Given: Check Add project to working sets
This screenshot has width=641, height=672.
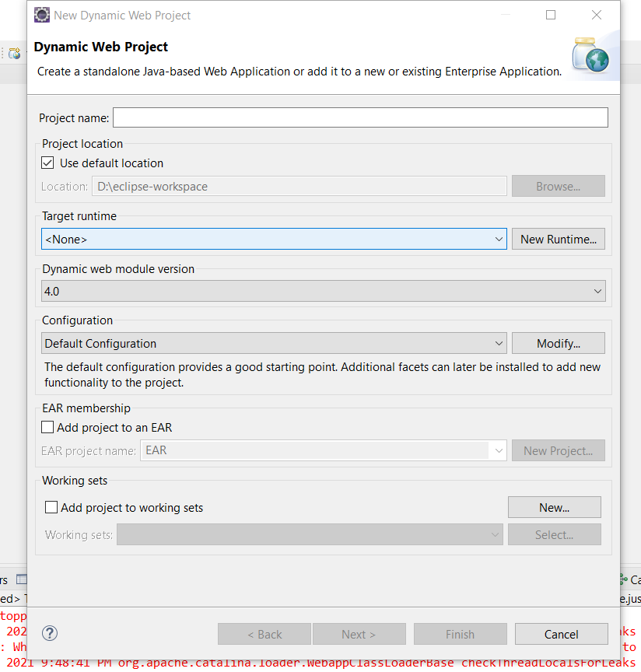Looking at the screenshot, I should 51,507.
